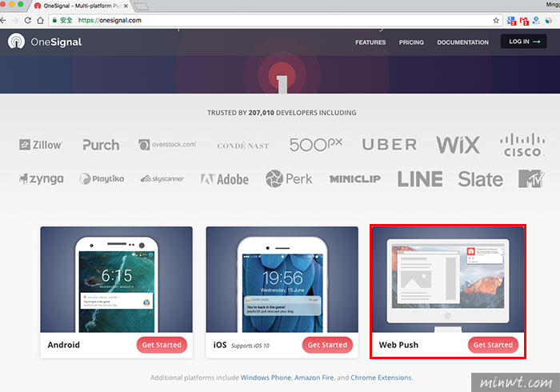Reload the page in Chrome

[x=27, y=20]
